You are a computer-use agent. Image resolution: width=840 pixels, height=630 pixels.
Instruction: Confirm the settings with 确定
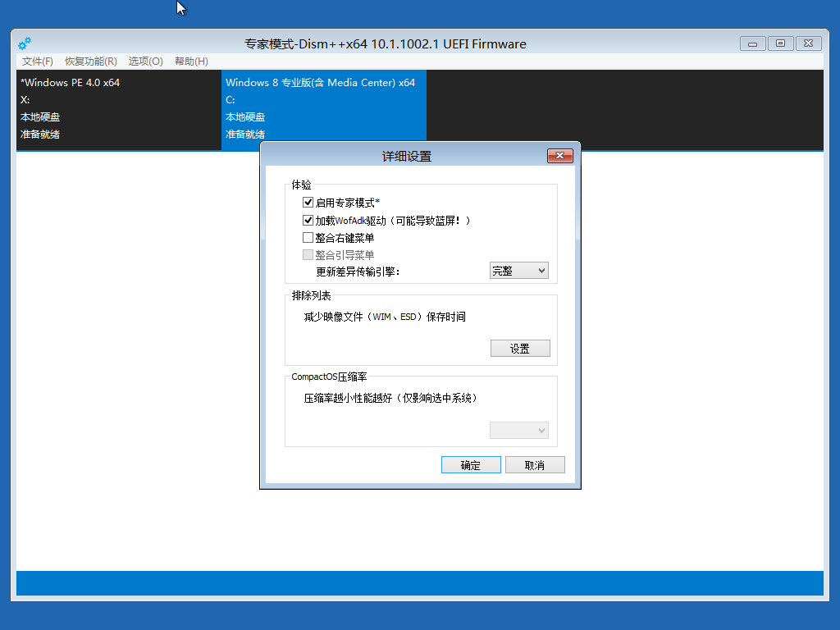tap(471, 465)
